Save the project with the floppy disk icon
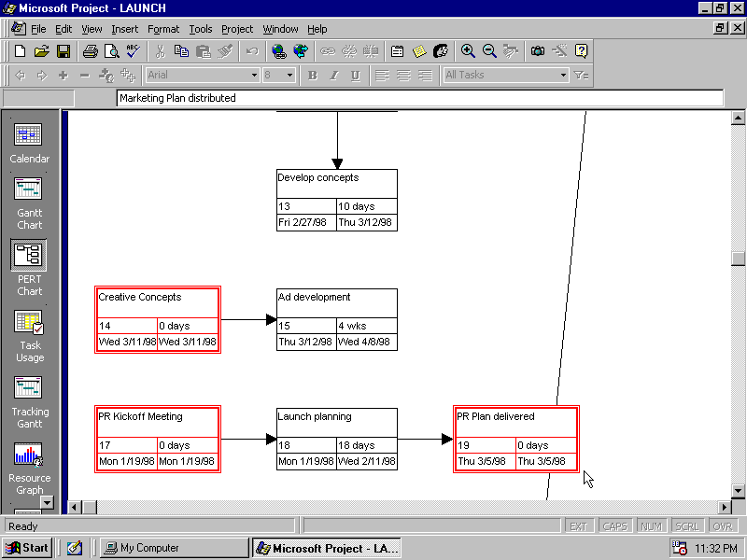Viewport: 747px width, 560px height. click(x=63, y=51)
